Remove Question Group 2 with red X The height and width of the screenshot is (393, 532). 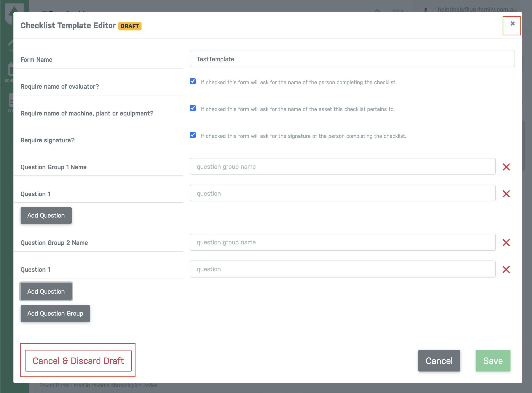(x=506, y=243)
